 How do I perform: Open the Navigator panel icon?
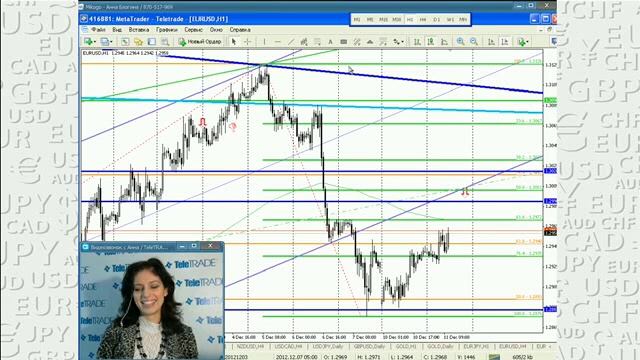tap(138, 42)
